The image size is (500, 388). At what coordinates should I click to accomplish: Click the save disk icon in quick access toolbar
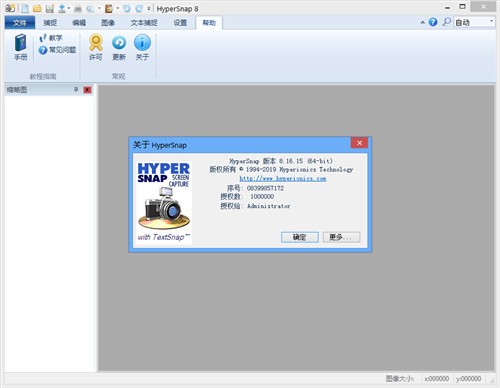click(50, 8)
